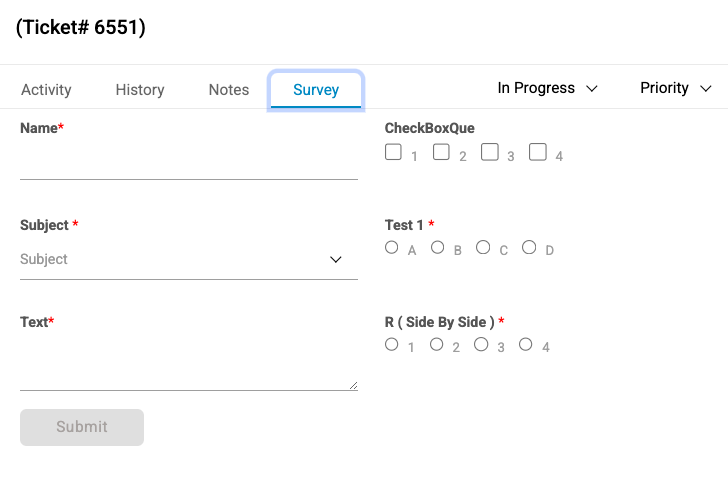Select radio option A in Test 1

point(392,247)
